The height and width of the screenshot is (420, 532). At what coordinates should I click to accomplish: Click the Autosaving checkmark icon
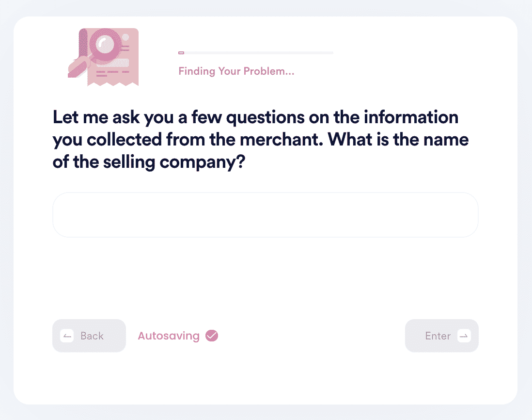click(212, 336)
